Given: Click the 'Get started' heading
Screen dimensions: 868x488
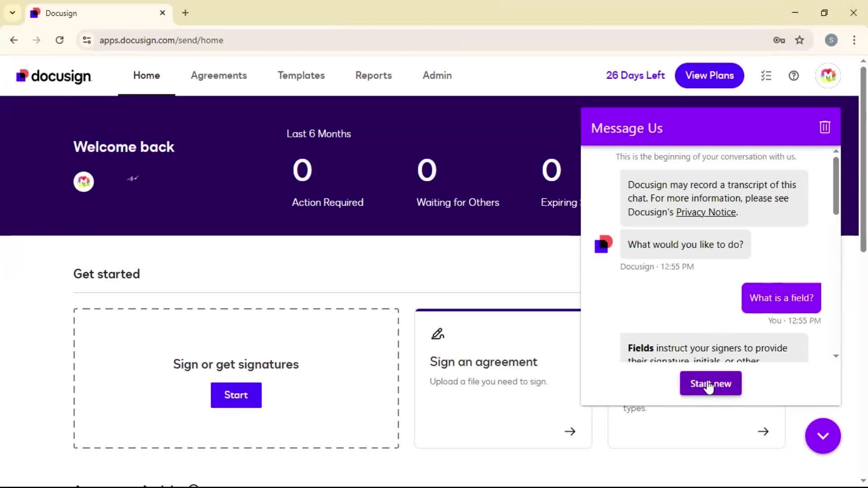Looking at the screenshot, I should 107,274.
